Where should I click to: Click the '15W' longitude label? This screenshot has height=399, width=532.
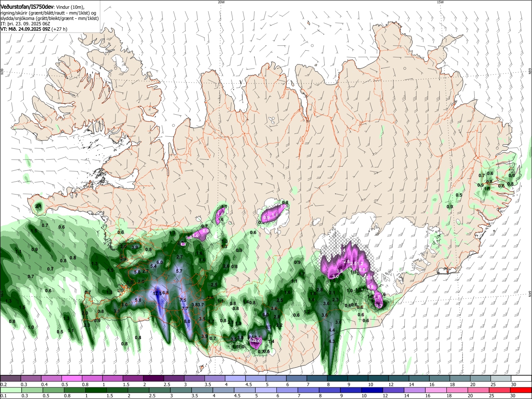(440, 2)
